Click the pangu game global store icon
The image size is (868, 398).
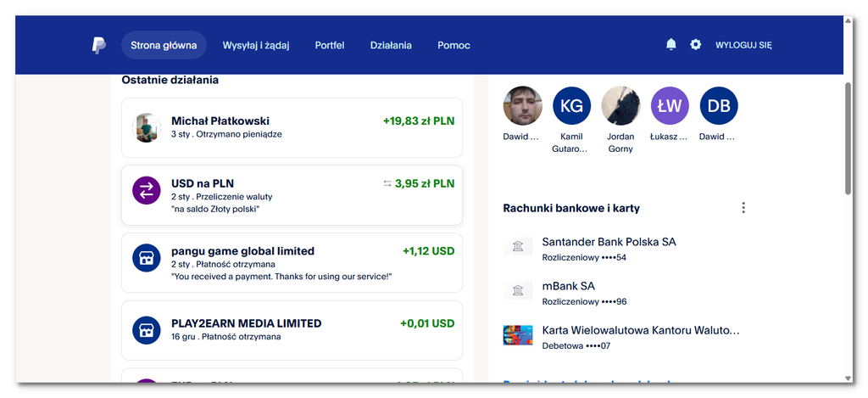[146, 258]
